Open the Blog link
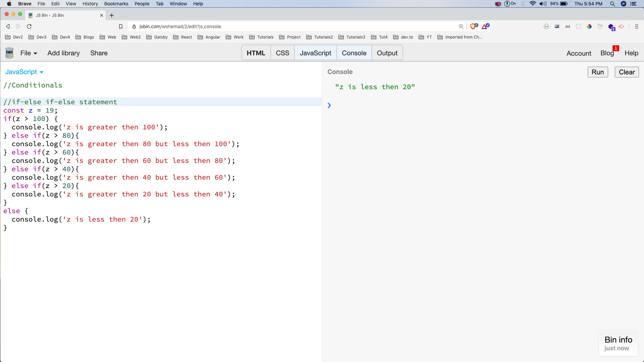This screenshot has height=362, width=644. click(x=607, y=53)
